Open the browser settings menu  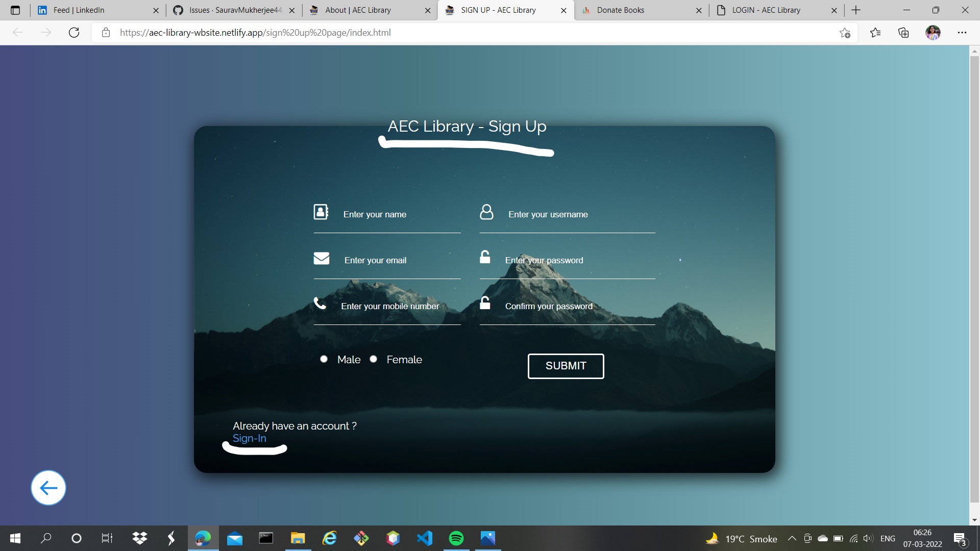(963, 33)
